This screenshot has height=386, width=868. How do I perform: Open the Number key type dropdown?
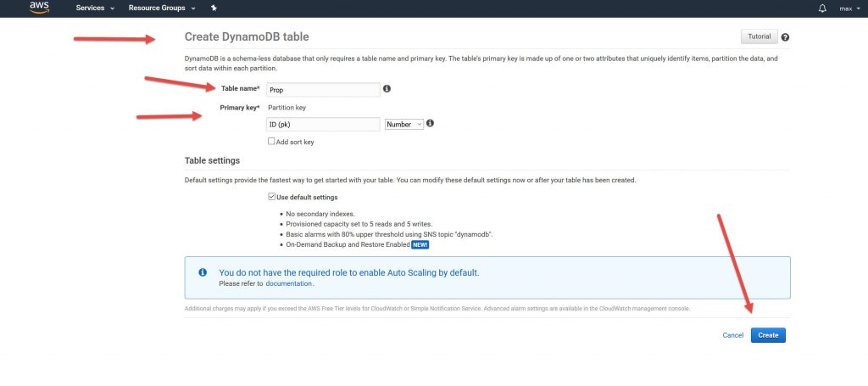403,124
